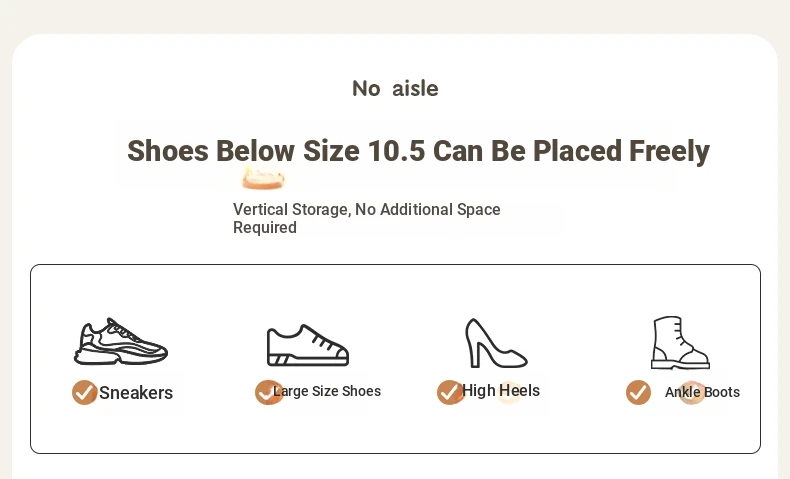Click the orange blob over Ankle Boots label
This screenshot has width=790, height=479.
(692, 392)
